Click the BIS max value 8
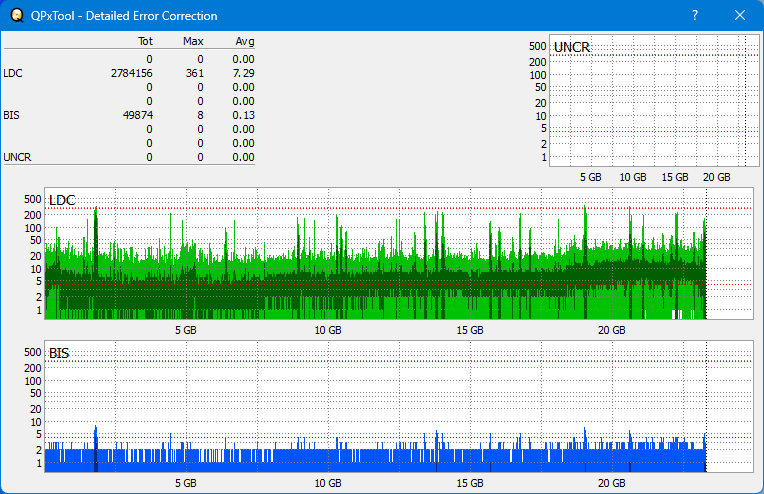764x494 pixels. 200,115
